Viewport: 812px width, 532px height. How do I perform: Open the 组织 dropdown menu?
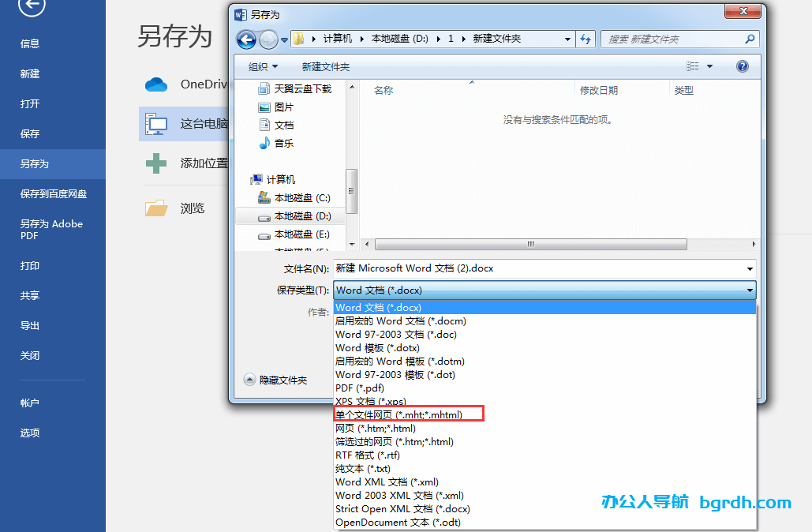(263, 67)
